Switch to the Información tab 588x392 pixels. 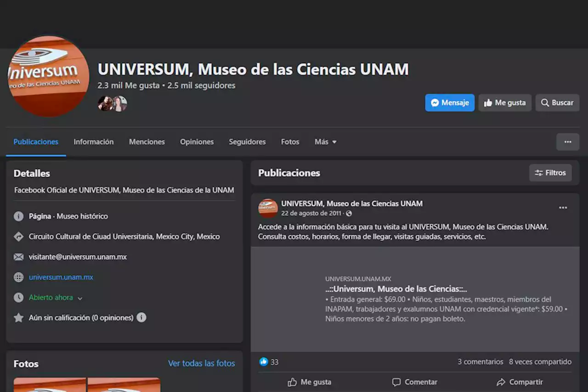94,142
